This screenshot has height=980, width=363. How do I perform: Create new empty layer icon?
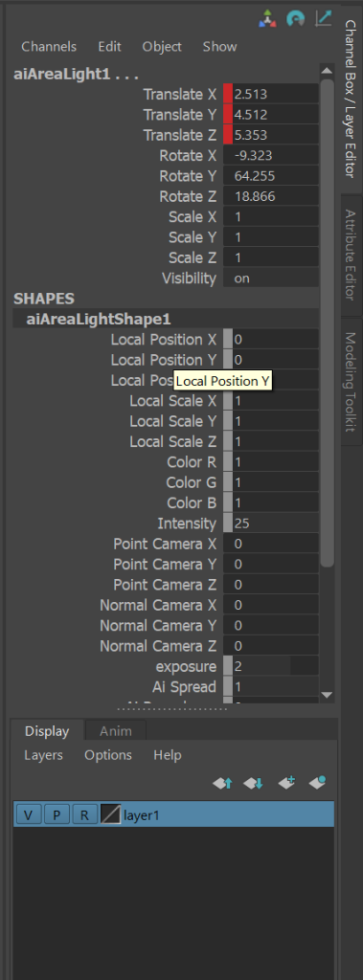[286, 782]
